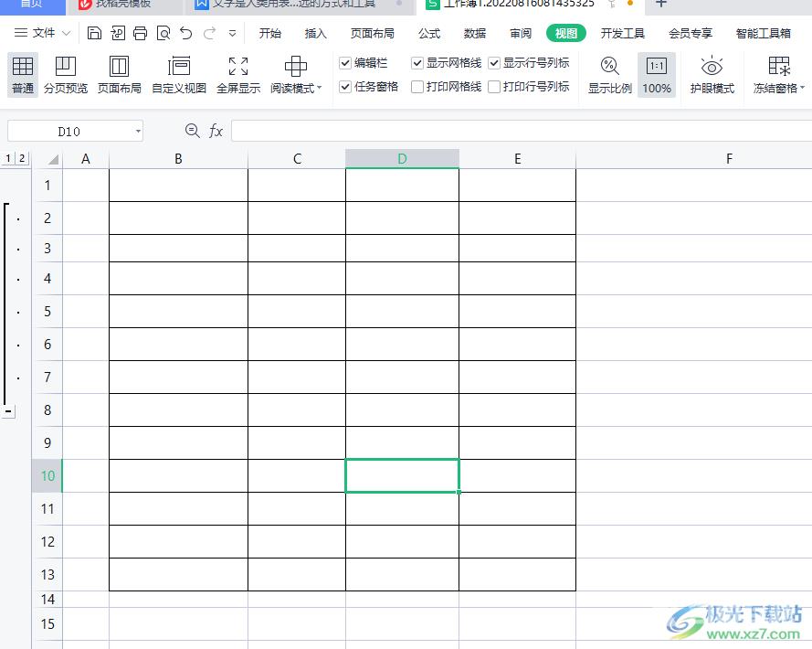The image size is (812, 649).
Task: Toggle 显示行号列标 checkbox
Action: coord(494,63)
